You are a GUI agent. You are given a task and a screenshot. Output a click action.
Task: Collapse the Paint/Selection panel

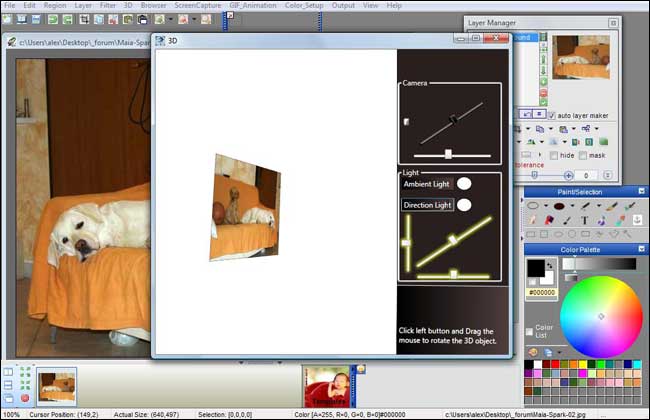[x=642, y=191]
